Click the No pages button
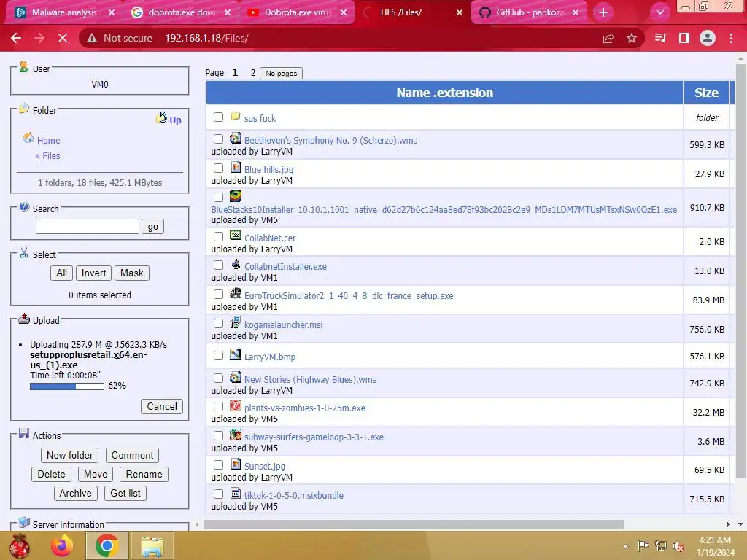This screenshot has width=747, height=560. click(x=281, y=74)
